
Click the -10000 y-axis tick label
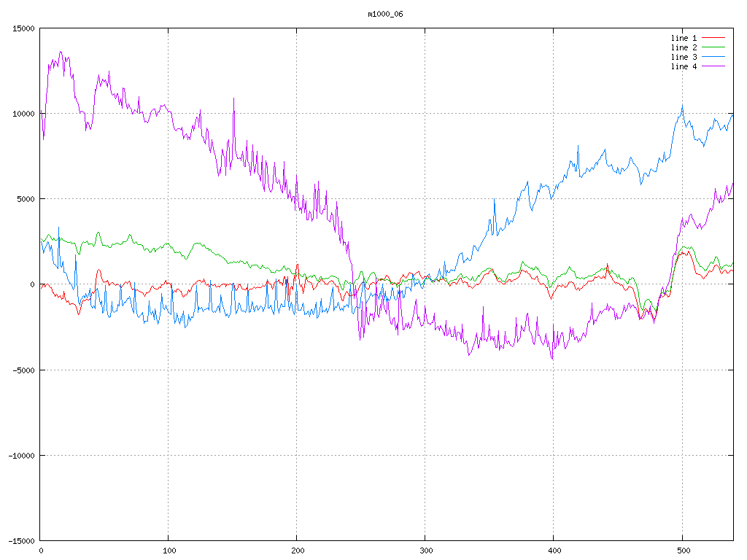[x=21, y=455]
